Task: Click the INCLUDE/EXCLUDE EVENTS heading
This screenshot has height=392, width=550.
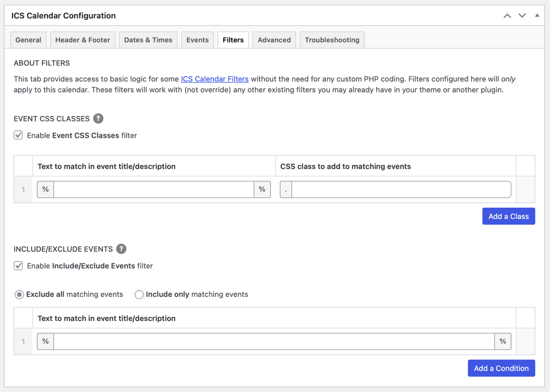Action: pos(63,249)
